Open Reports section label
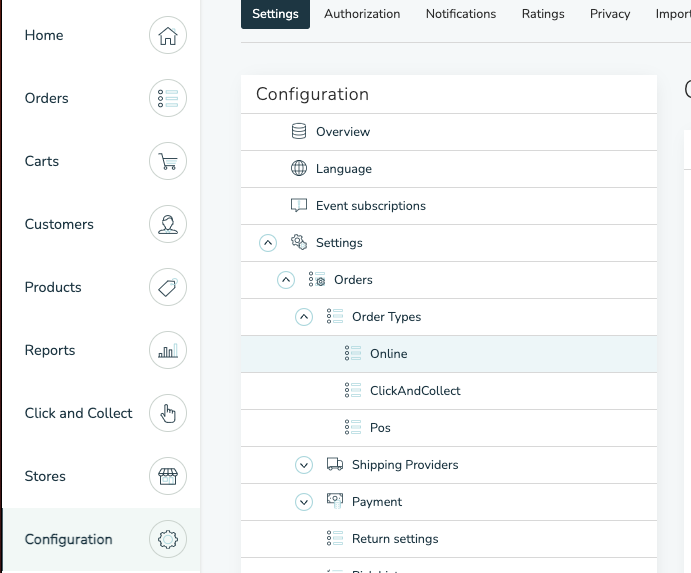This screenshot has height=573, width=691. [50, 350]
